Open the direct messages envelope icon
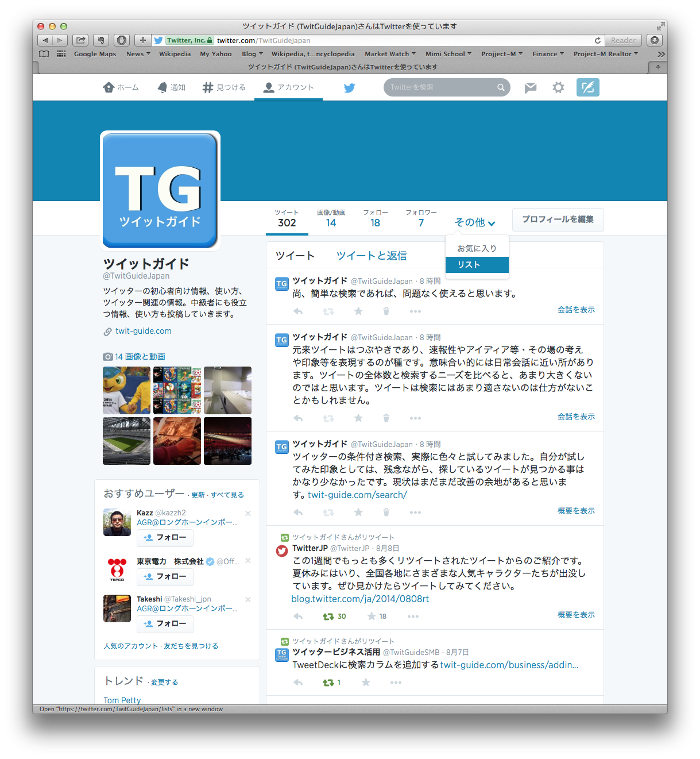The image size is (700, 759). pyautogui.click(x=531, y=87)
